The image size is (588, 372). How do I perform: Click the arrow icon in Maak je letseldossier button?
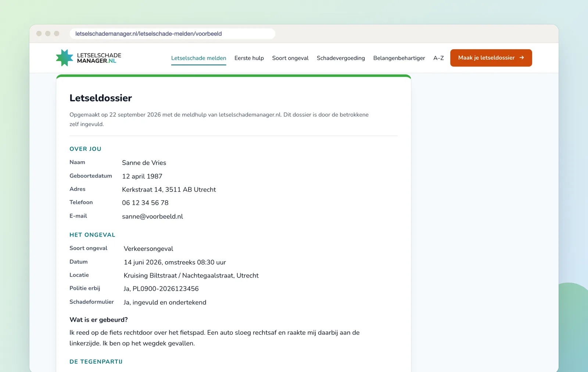coord(521,58)
